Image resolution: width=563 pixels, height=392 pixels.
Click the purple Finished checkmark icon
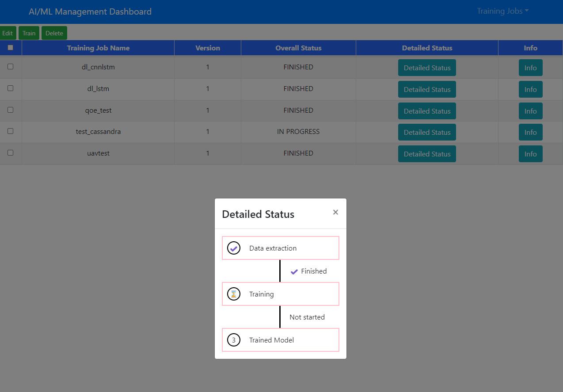coord(294,271)
